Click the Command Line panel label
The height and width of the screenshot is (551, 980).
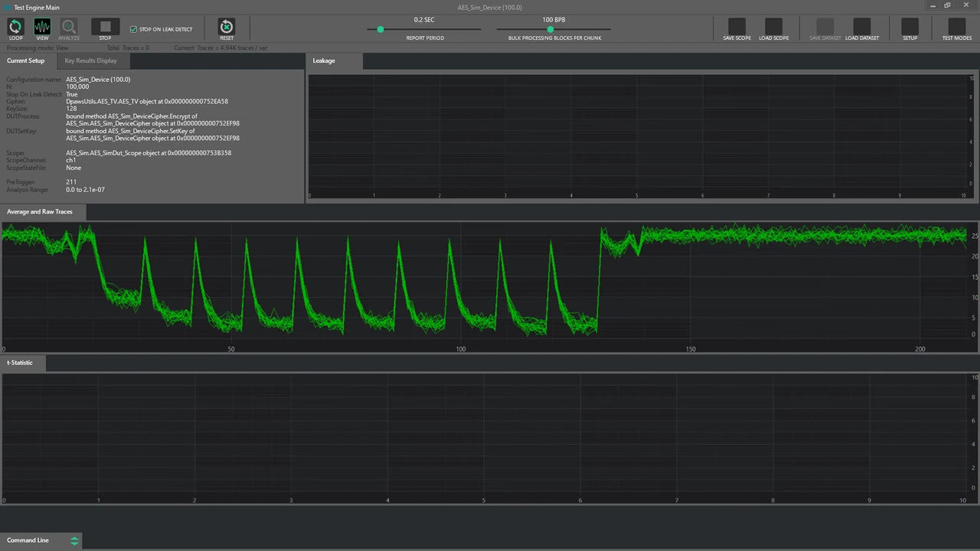click(28, 540)
